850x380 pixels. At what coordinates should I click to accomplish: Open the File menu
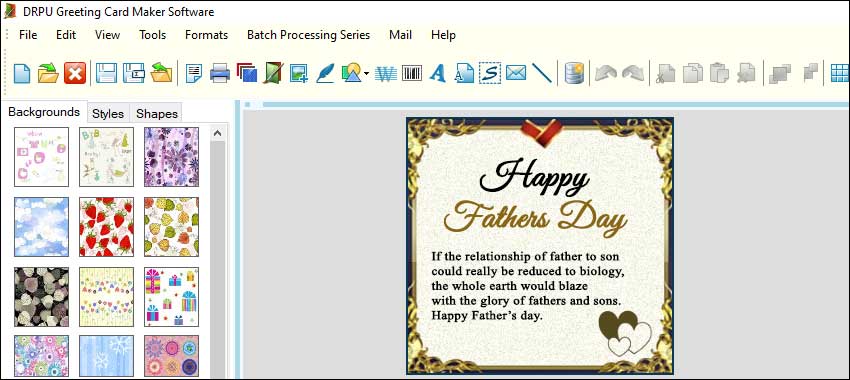pyautogui.click(x=28, y=35)
